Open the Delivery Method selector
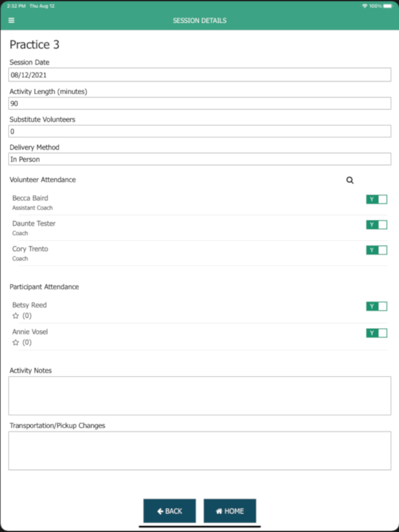Screen dimensions: 399x532 coord(199,159)
